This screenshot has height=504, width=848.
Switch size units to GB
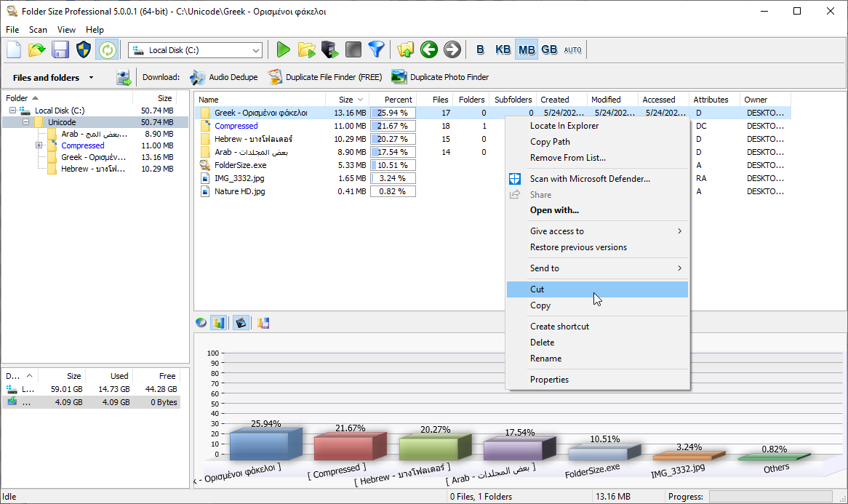coord(549,49)
